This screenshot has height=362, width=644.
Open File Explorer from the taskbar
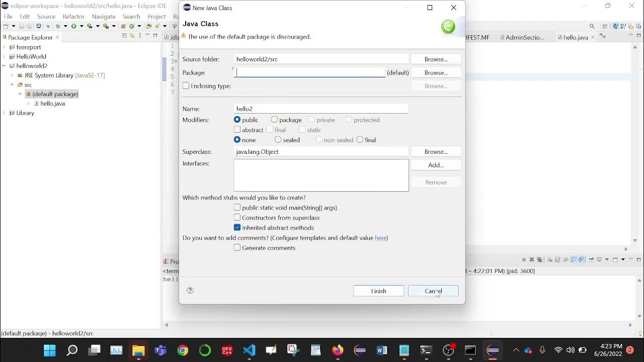138,350
